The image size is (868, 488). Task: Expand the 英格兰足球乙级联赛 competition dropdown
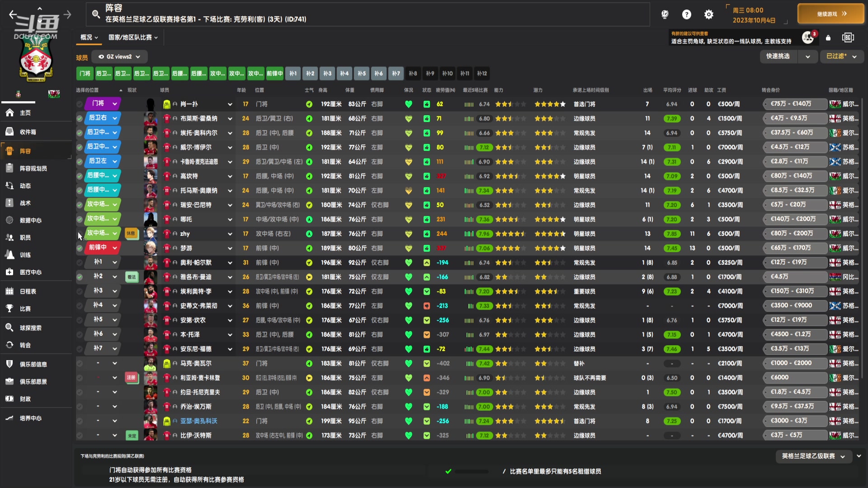813,456
